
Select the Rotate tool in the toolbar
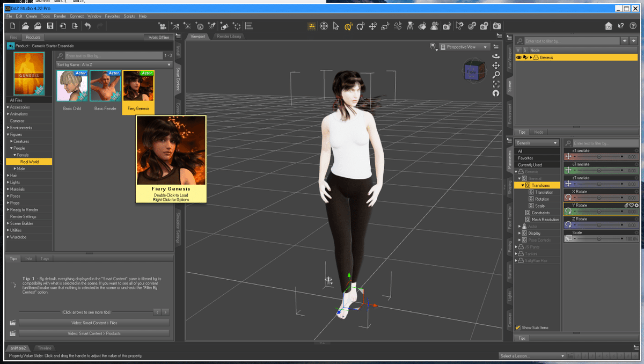point(361,26)
